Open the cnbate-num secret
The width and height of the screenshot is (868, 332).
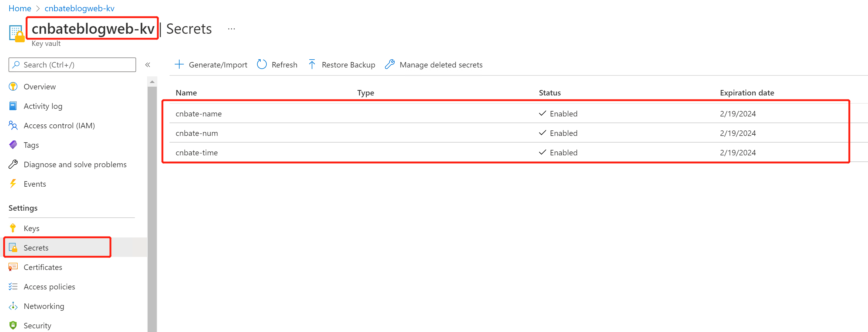197,133
